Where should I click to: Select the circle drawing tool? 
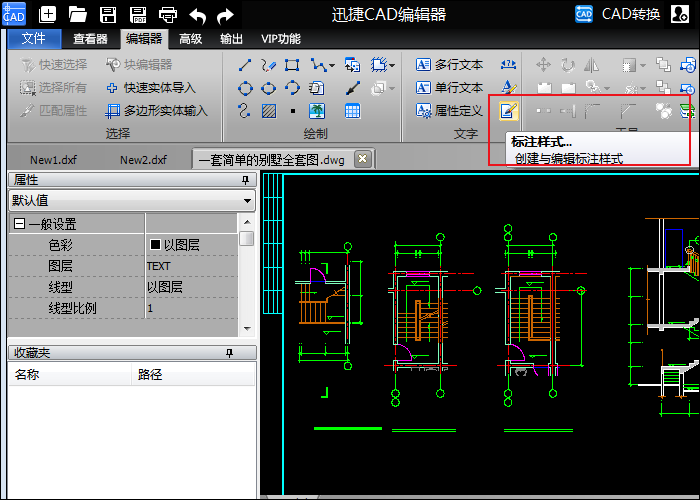point(245,88)
